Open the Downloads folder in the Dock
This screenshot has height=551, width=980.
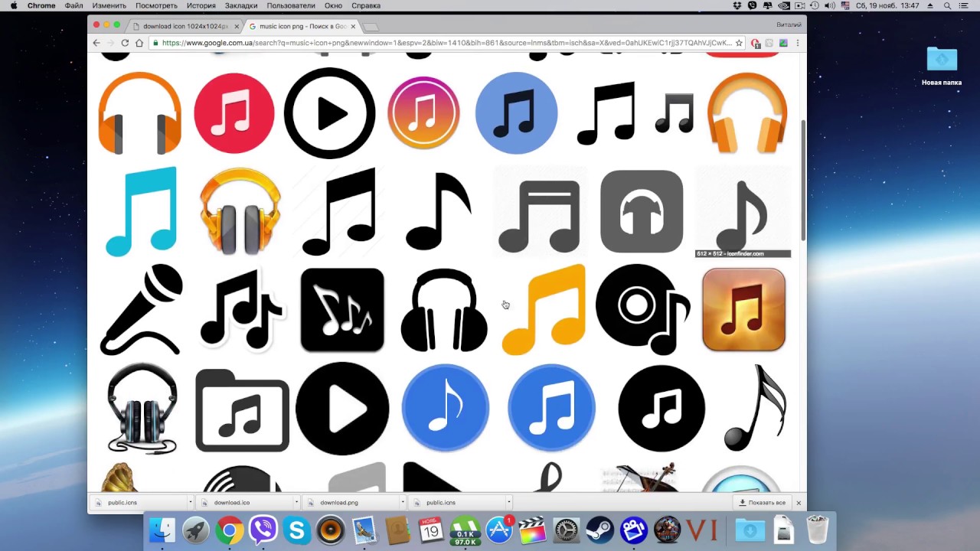click(750, 530)
